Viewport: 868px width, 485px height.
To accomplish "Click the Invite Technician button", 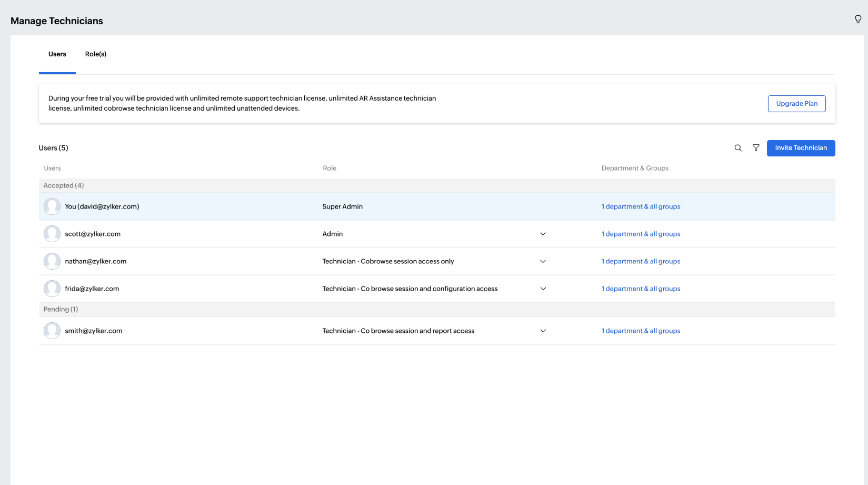I will coord(801,148).
